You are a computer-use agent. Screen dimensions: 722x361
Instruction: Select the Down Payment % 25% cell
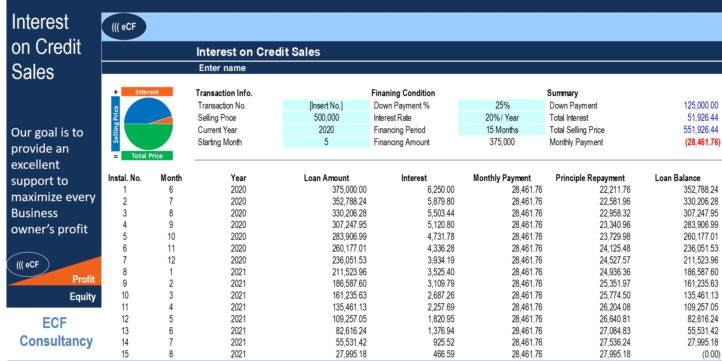point(502,105)
